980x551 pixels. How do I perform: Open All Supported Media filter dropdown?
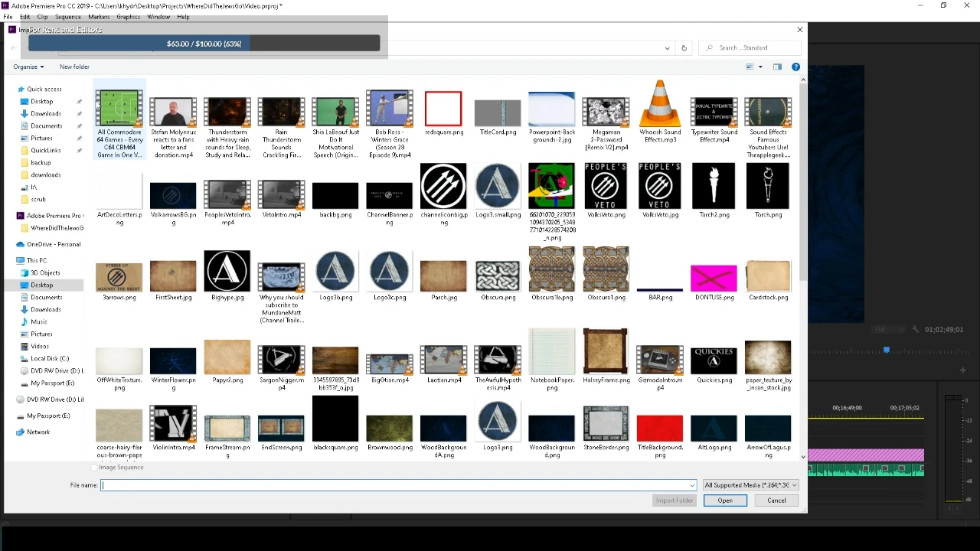click(750, 485)
